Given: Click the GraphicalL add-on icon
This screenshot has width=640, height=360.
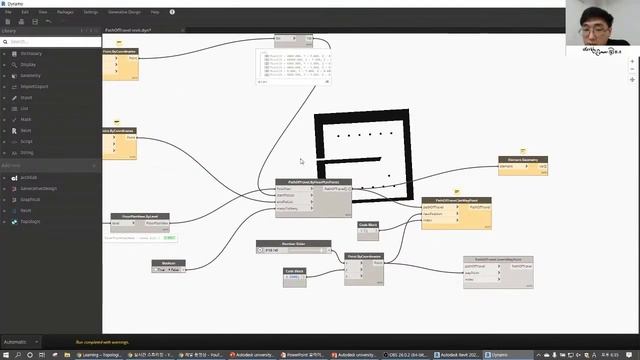Looking at the screenshot, I should coord(14,200).
